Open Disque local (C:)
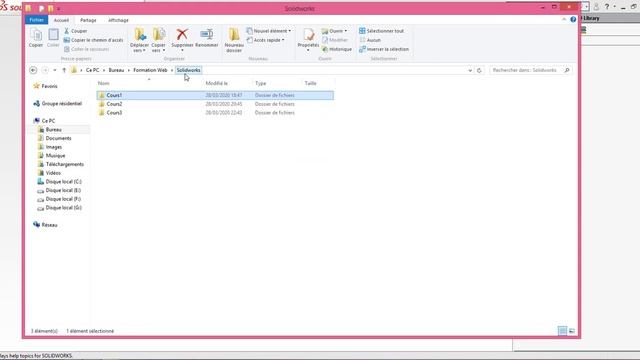This screenshot has width=640, height=360. pos(59,182)
